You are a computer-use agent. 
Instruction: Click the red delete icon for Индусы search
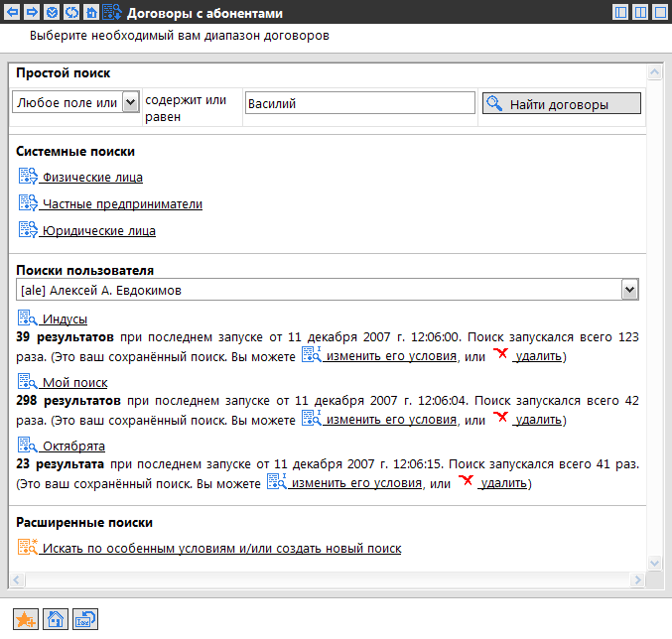(x=501, y=354)
